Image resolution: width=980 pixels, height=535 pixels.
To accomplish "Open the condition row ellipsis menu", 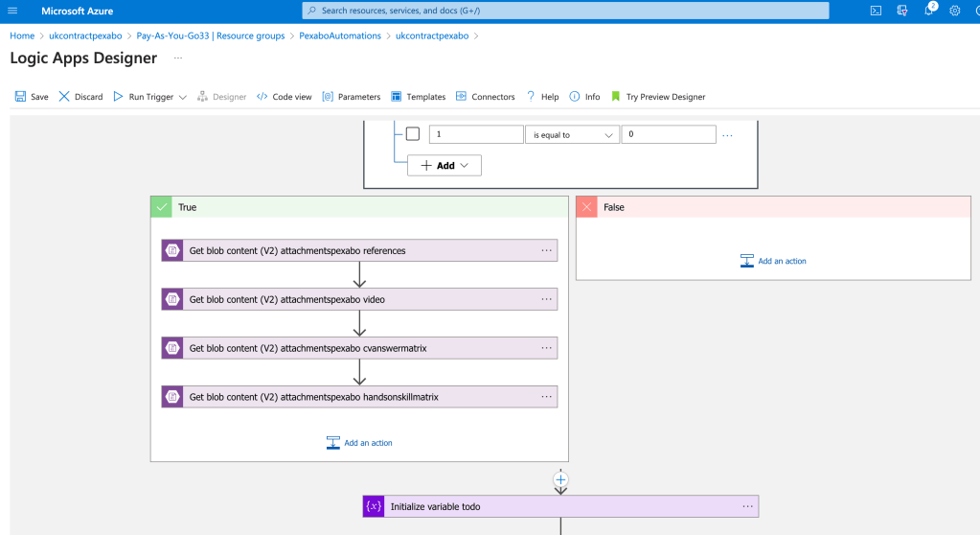I will 727,135.
